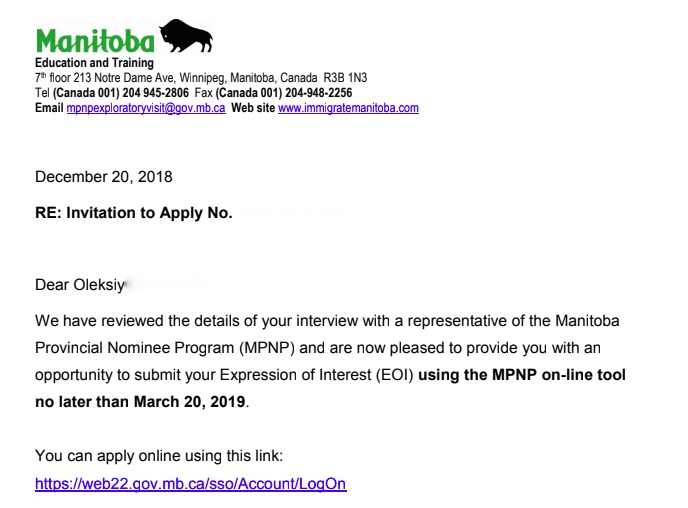The width and height of the screenshot is (688, 508).
Task: Open the mpnpexploratoryvisit@gov.mb.ca email link
Action: tap(146, 108)
